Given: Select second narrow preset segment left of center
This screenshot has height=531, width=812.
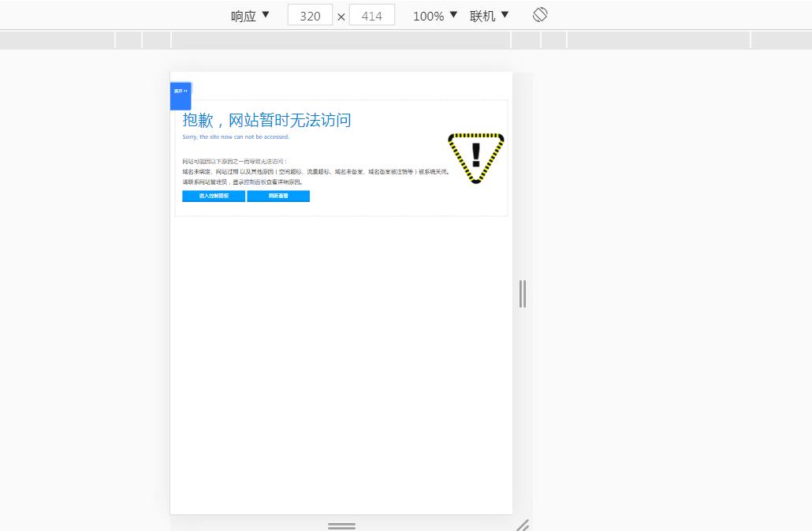Looking at the screenshot, I should tap(129, 40).
